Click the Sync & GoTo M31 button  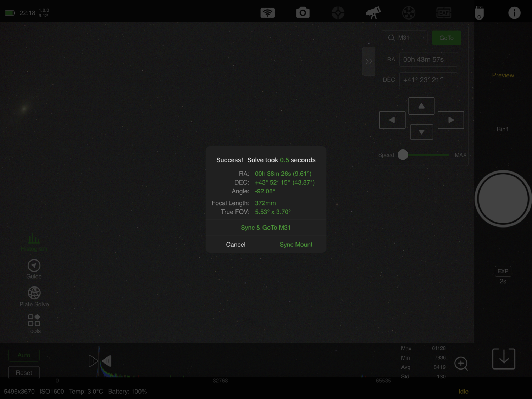[x=266, y=228]
